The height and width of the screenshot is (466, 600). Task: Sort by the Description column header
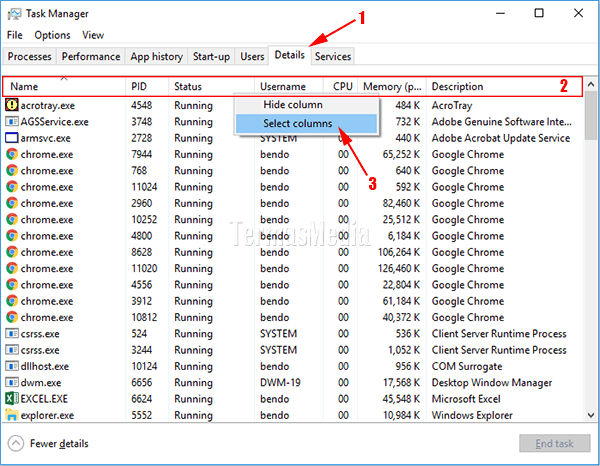tap(504, 86)
